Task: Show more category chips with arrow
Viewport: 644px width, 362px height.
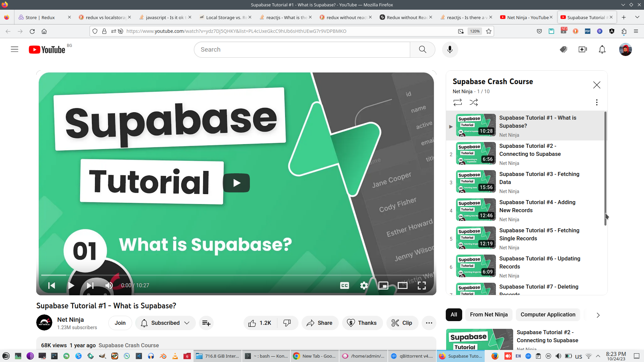Action: 598,315
